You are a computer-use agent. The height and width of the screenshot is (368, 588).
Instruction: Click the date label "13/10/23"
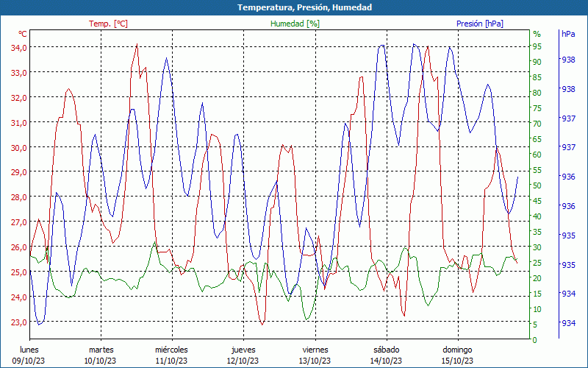tap(315, 361)
